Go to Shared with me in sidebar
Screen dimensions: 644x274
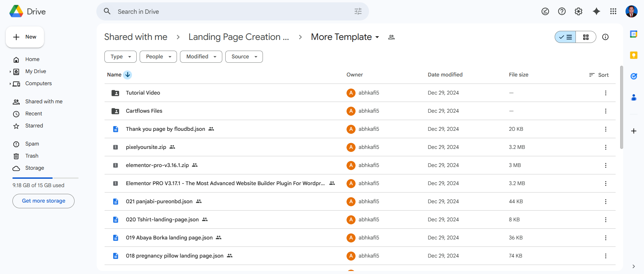coord(44,102)
